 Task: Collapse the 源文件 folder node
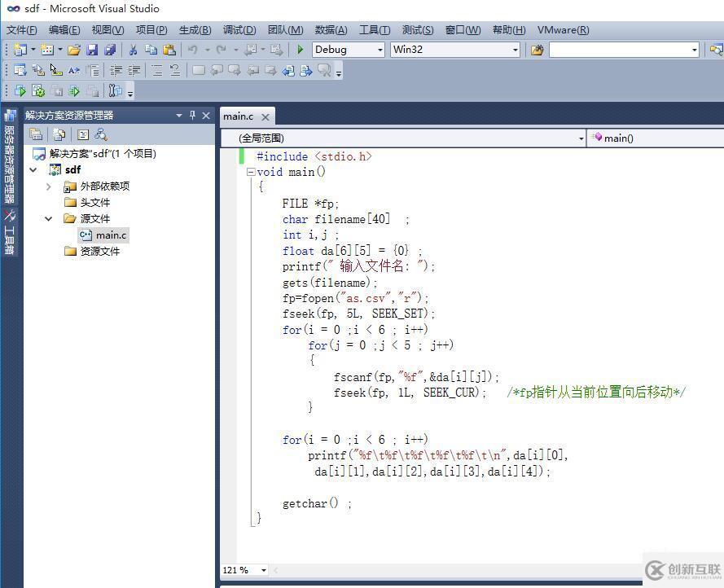click(49, 219)
